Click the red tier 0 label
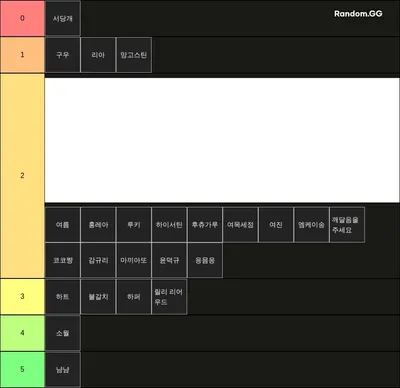This screenshot has height=388, width=400. tap(22, 18)
